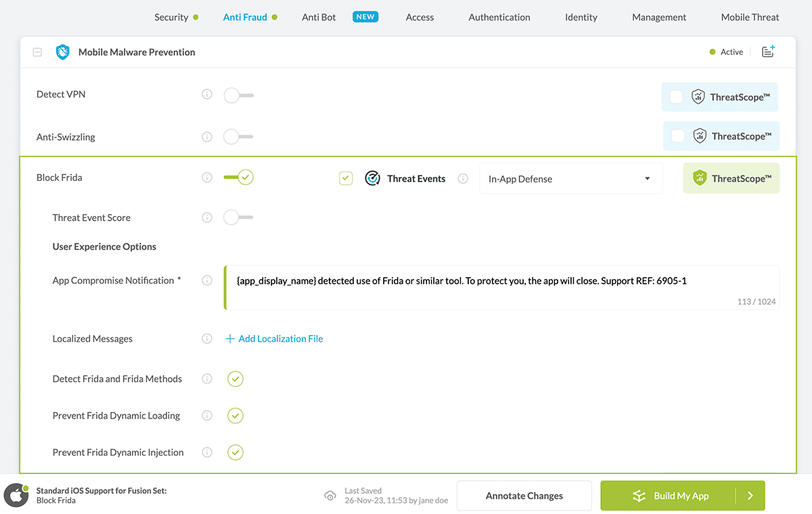Click info icon beside Threat Events
This screenshot has width=812, height=514.
tap(463, 179)
